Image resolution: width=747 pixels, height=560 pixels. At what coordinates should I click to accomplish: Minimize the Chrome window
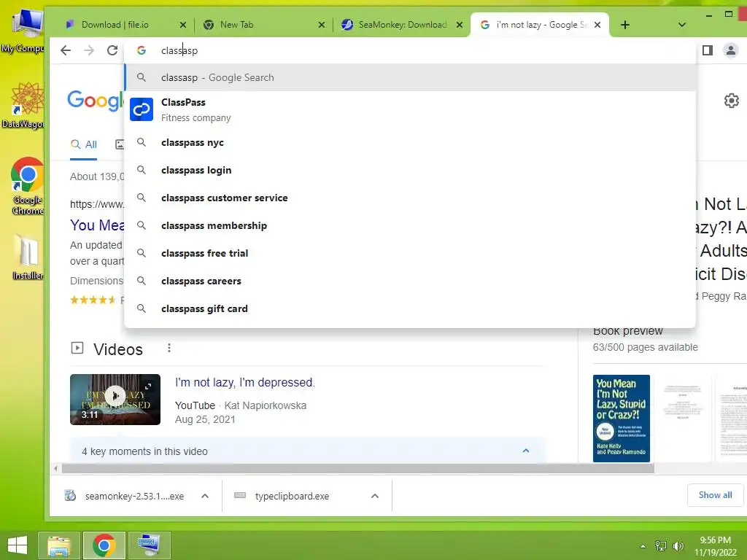coord(709,15)
